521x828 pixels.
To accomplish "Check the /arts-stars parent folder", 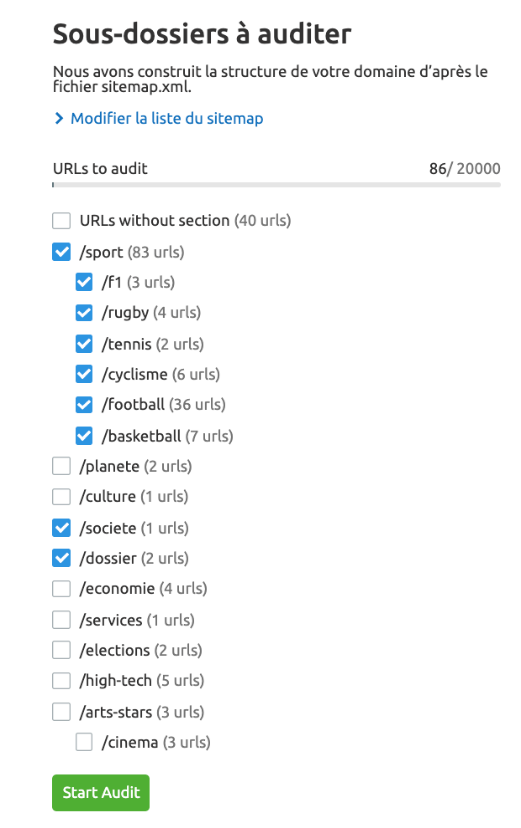I will click(x=61, y=712).
